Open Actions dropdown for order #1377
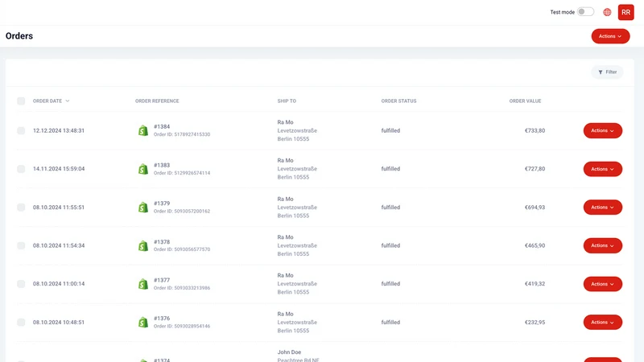This screenshot has width=644, height=362. 602,284
